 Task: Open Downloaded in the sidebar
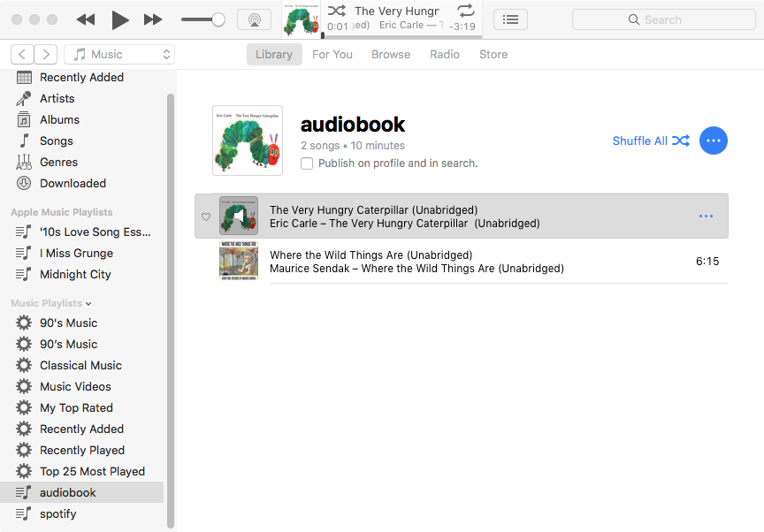[x=82, y=184]
